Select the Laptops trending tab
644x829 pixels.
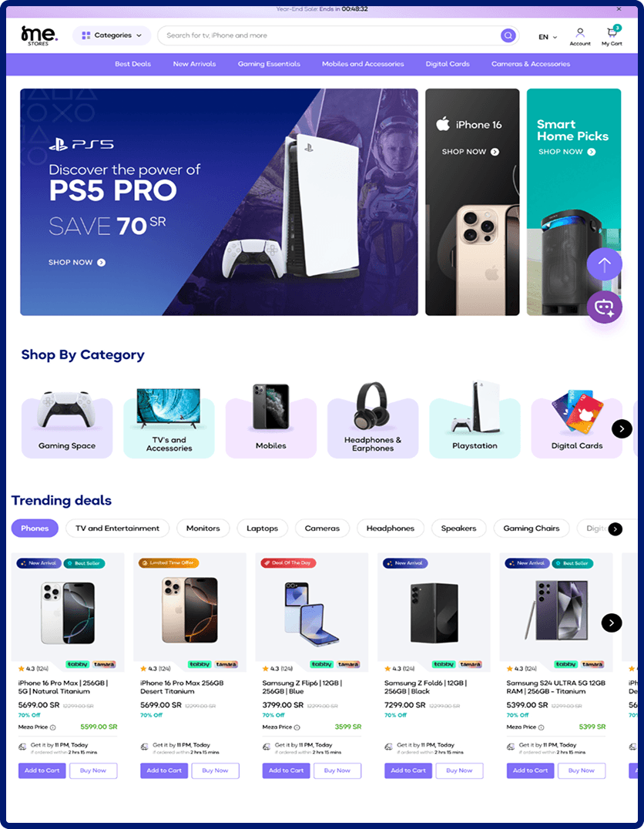pos(262,529)
